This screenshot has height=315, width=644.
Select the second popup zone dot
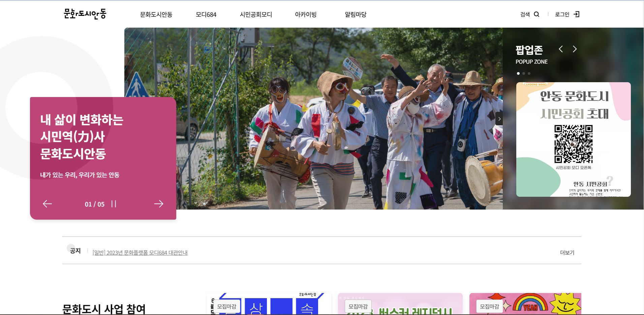[x=524, y=73]
